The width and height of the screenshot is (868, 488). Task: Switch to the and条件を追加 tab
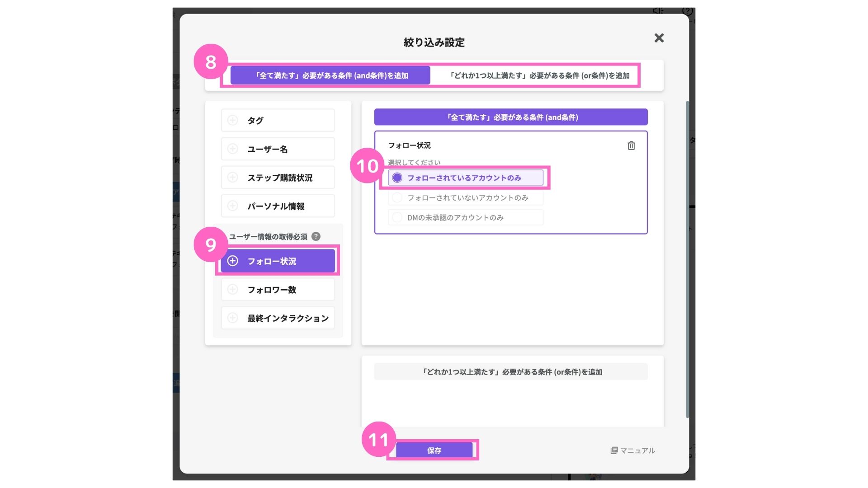coord(330,75)
